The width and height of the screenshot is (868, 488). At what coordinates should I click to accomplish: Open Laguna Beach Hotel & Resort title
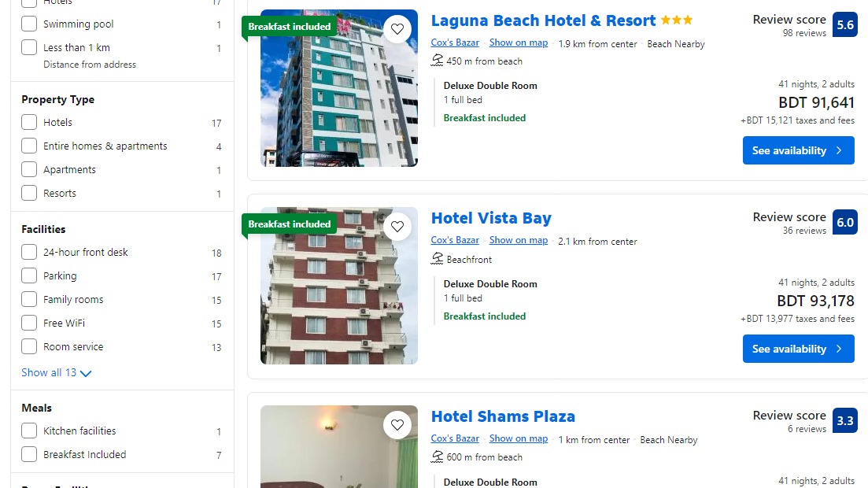point(543,20)
